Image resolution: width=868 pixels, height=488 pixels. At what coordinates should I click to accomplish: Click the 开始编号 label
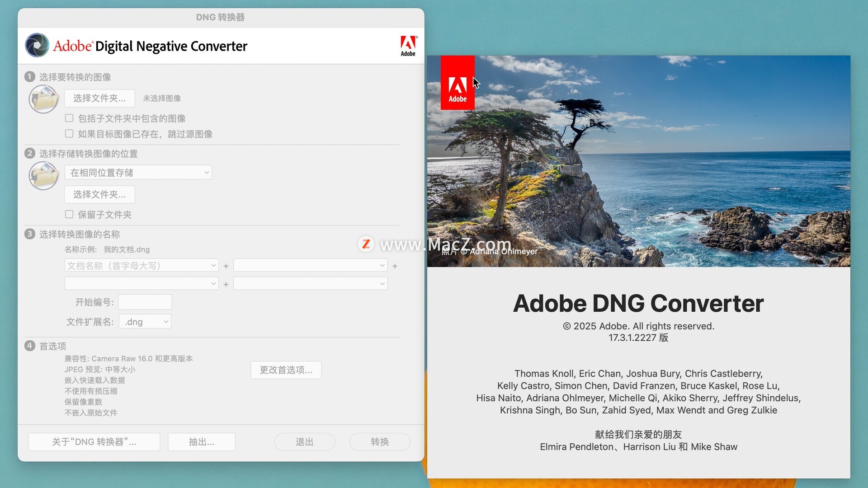pyautogui.click(x=94, y=302)
